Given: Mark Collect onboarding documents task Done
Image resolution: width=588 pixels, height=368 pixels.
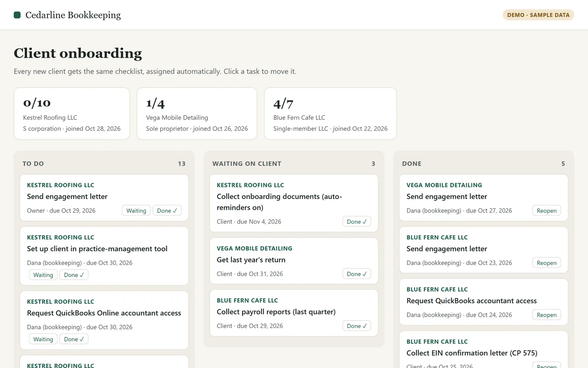Looking at the screenshot, I should pyautogui.click(x=357, y=222).
